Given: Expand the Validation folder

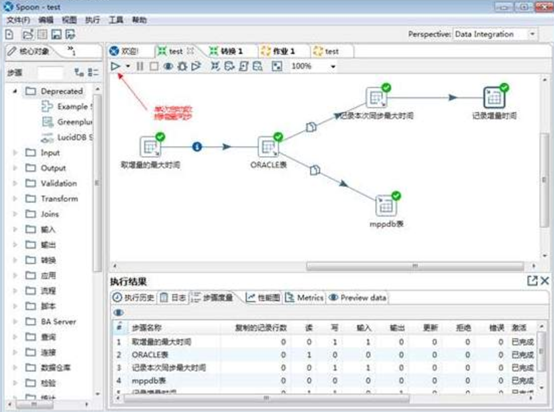Looking at the screenshot, I should 15,183.
